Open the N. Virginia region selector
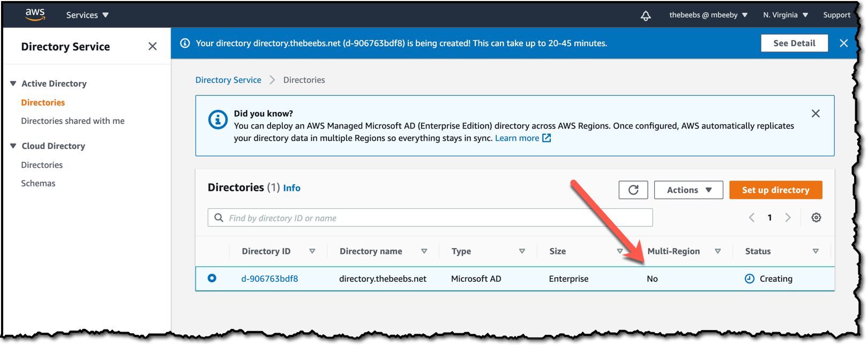 785,15
